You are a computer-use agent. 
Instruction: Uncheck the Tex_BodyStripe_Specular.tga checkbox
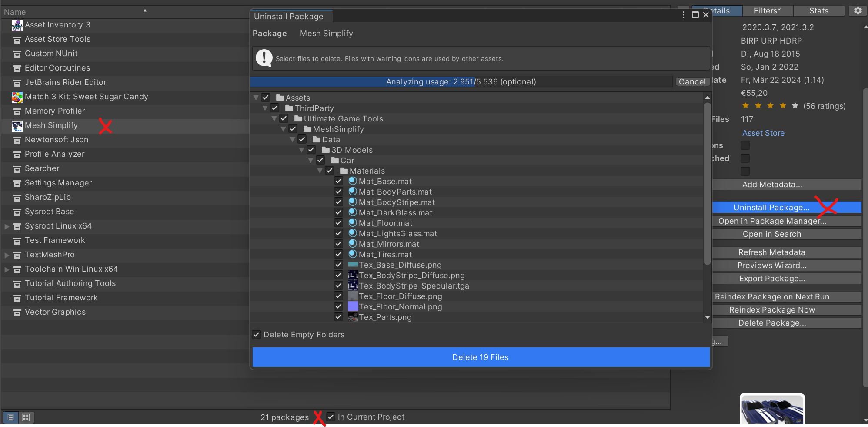click(x=339, y=286)
